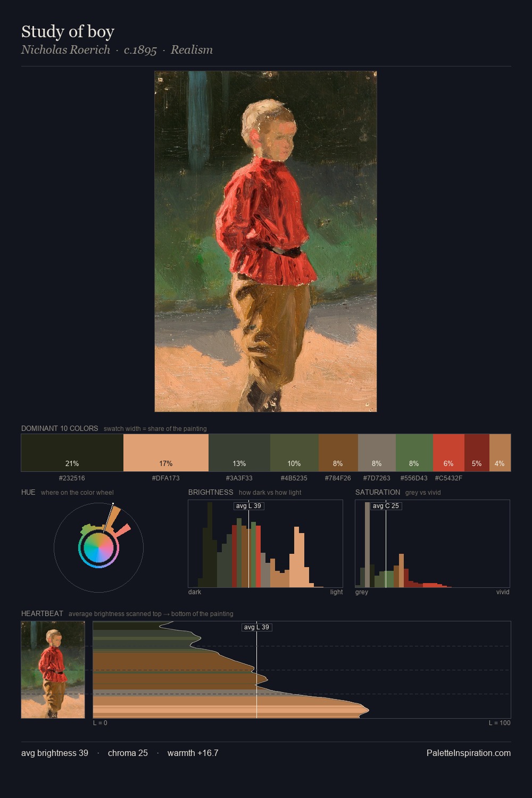Click the hex code #3A3F33 label
This screenshot has width=532, height=798.
pos(239,478)
